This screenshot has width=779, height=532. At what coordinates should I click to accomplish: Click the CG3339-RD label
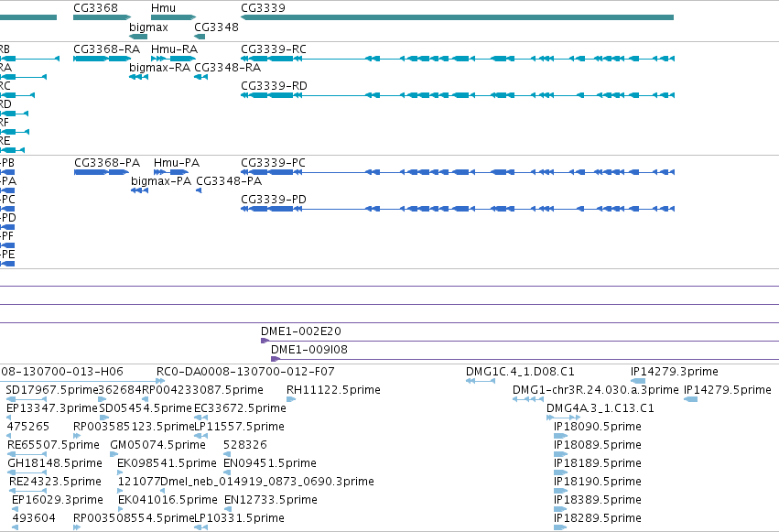tap(274, 86)
